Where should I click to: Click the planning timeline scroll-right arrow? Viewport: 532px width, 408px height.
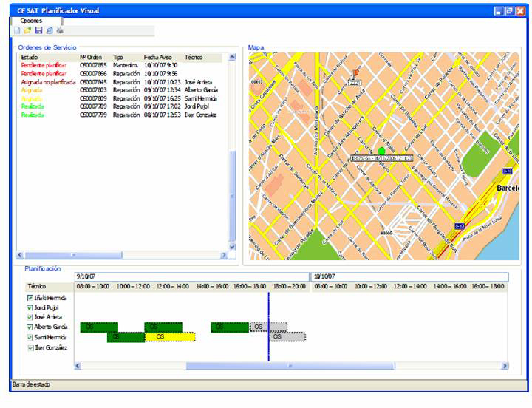tap(505, 365)
